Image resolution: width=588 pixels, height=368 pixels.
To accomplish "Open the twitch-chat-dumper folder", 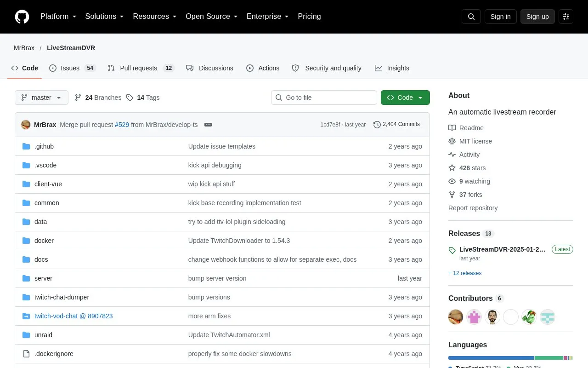I will coord(62,297).
